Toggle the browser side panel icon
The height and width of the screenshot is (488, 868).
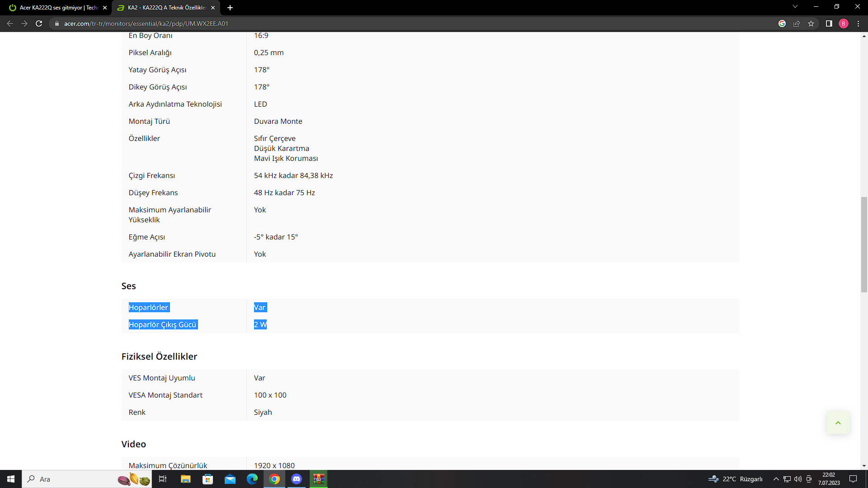coord(829,23)
